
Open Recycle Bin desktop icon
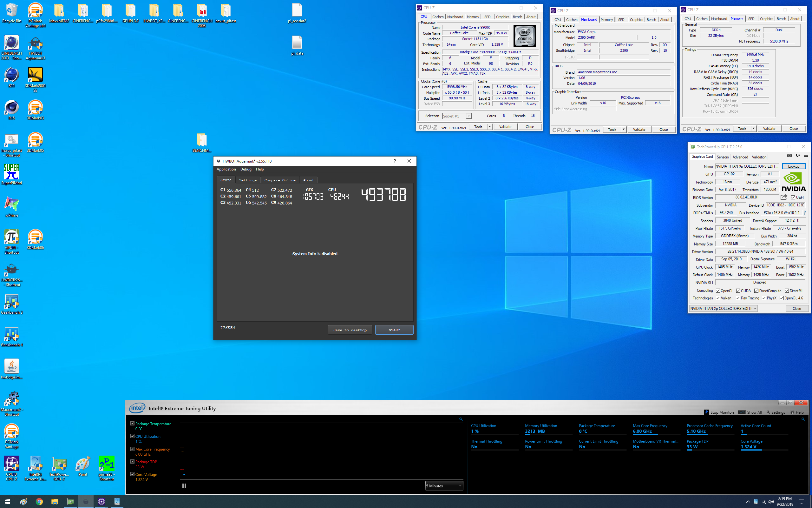point(11,13)
